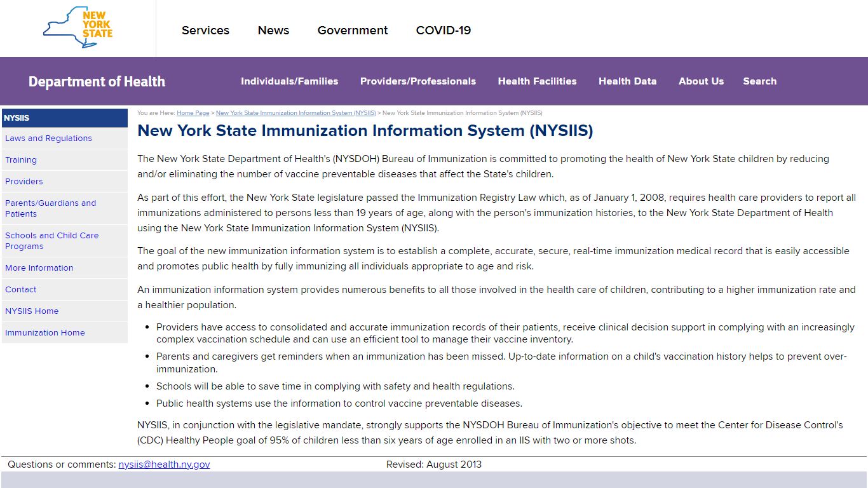Open Health Facilities navigation item
Screen dimensions: 868x488
538,81
